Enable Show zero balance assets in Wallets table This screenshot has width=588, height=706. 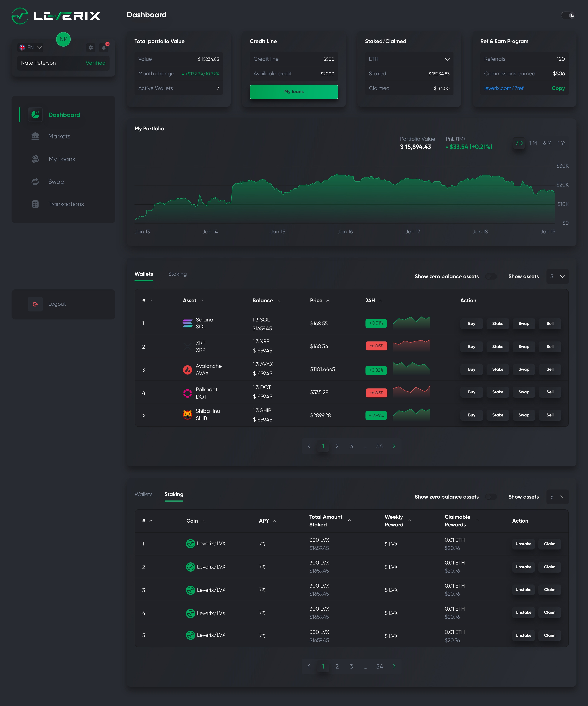tap(491, 276)
